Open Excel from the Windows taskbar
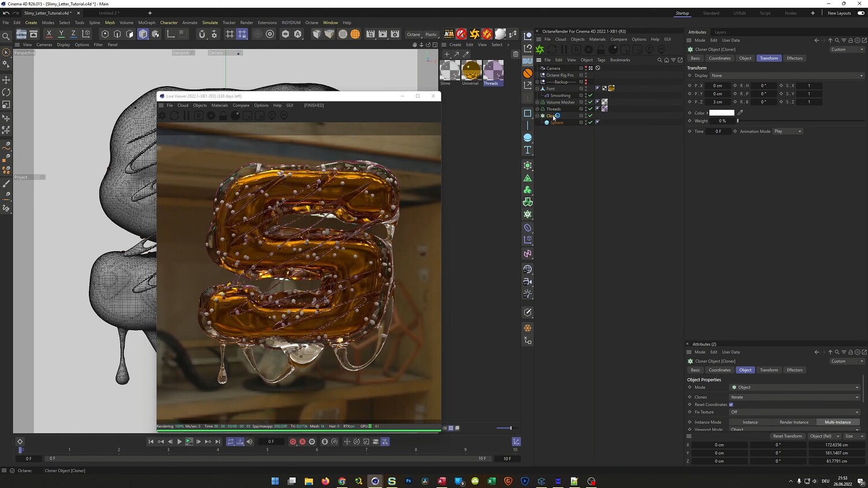 click(x=491, y=481)
